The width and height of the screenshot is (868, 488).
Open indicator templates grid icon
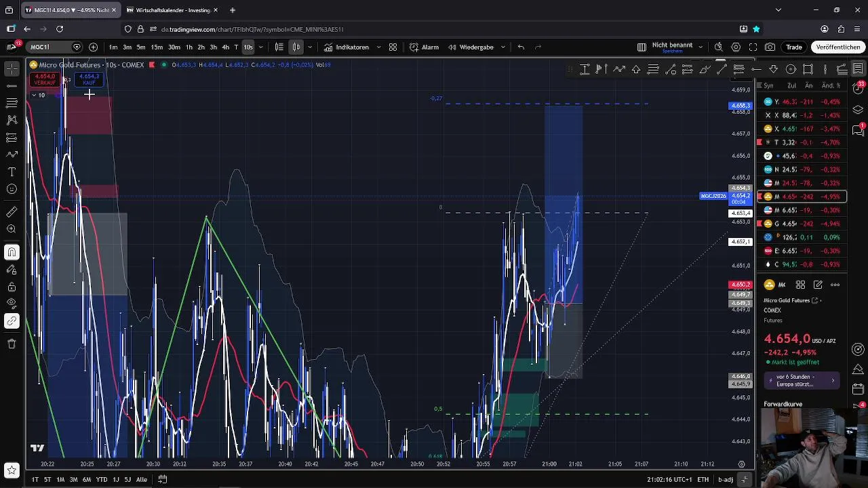[x=393, y=47]
